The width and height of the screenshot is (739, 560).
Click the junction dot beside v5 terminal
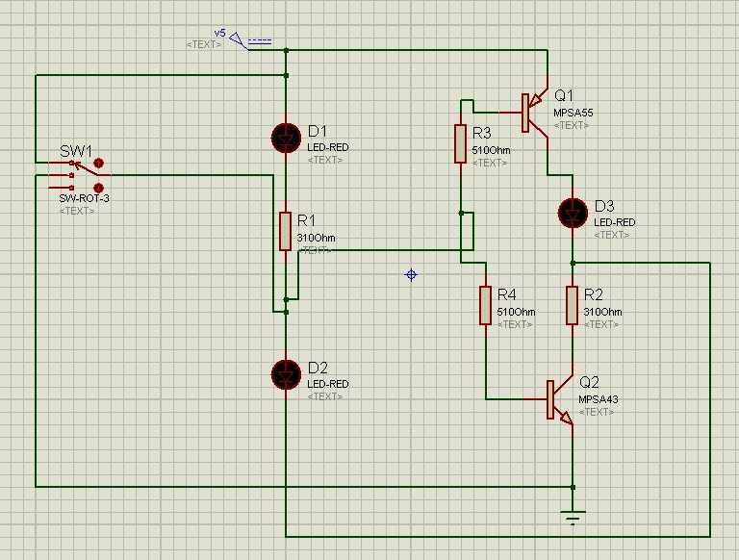click(286, 50)
